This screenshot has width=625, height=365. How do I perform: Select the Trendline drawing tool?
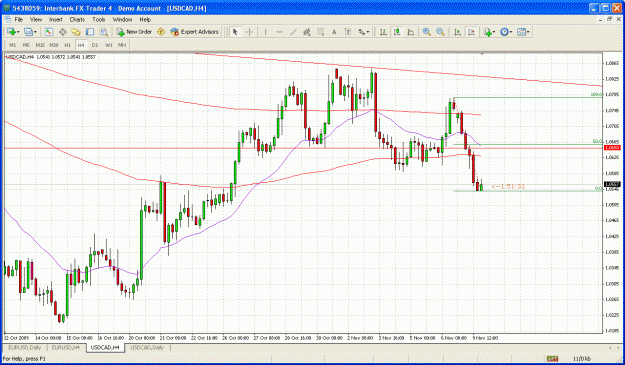tap(293, 32)
